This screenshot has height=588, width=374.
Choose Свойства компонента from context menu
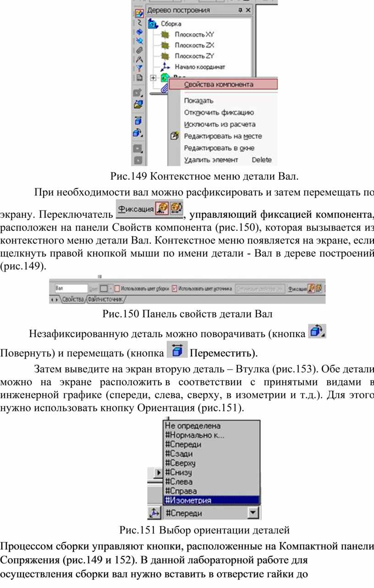coord(223,84)
